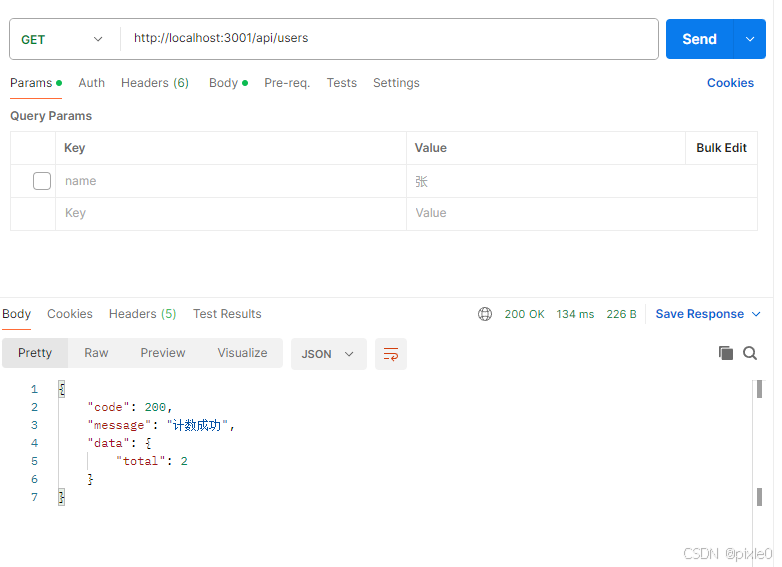The height and width of the screenshot is (567, 782).
Task: Enable the name parameter checkbox
Action: pos(42,181)
